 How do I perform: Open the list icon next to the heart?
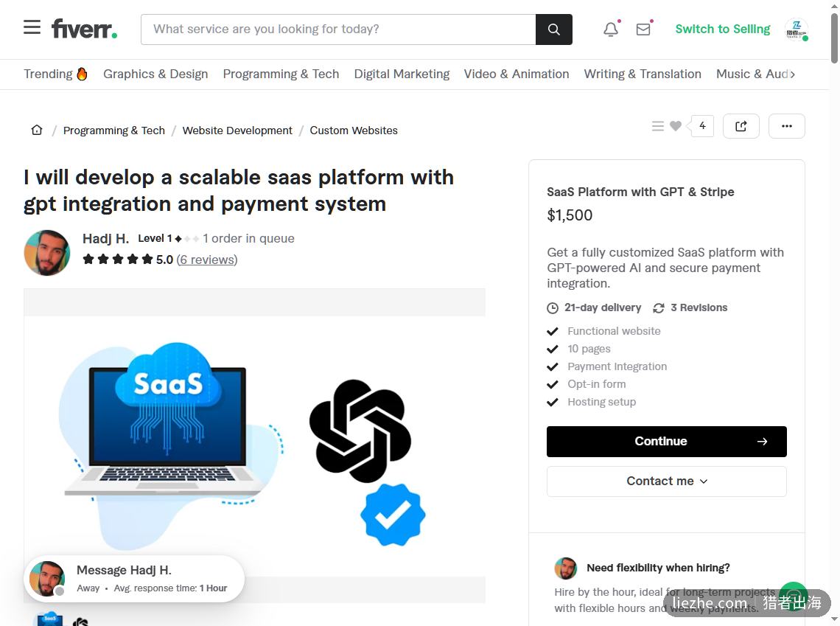[658, 127]
